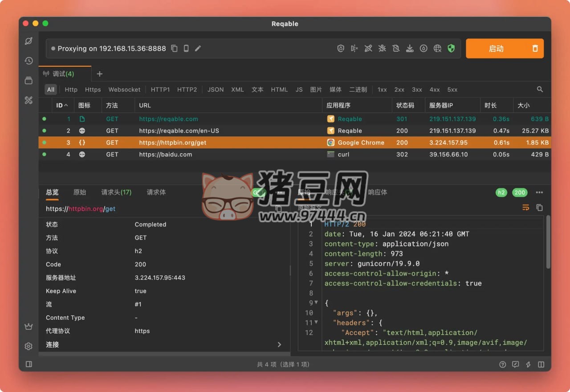
Task: Add a new tab with plus icon
Action: (x=100, y=73)
